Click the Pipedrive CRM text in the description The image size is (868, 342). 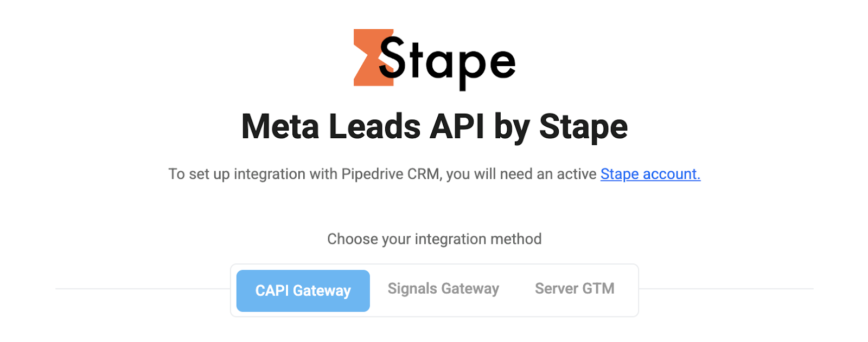[390, 174]
